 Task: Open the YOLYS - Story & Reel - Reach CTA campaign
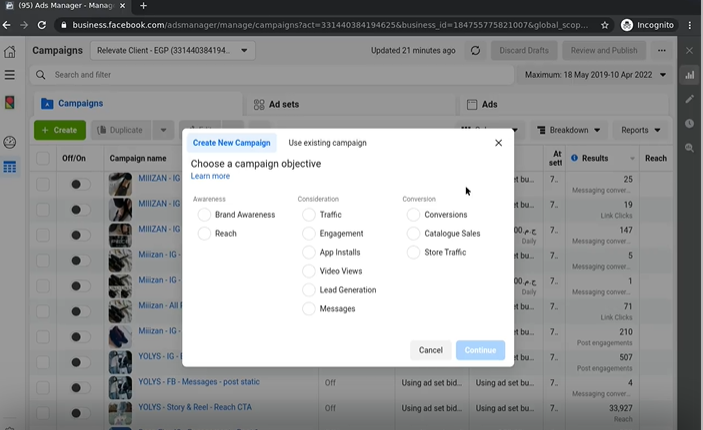click(x=195, y=407)
